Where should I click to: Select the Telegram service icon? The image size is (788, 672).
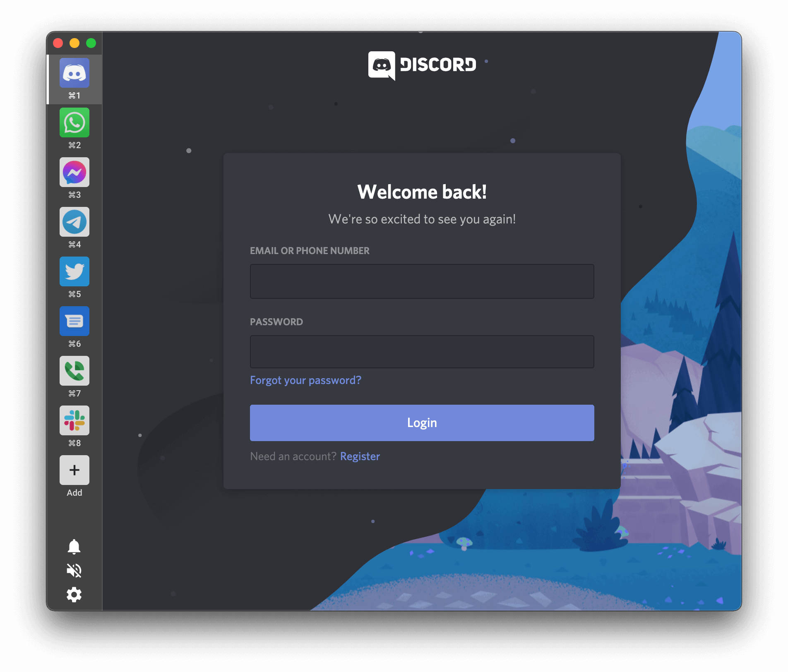74,222
